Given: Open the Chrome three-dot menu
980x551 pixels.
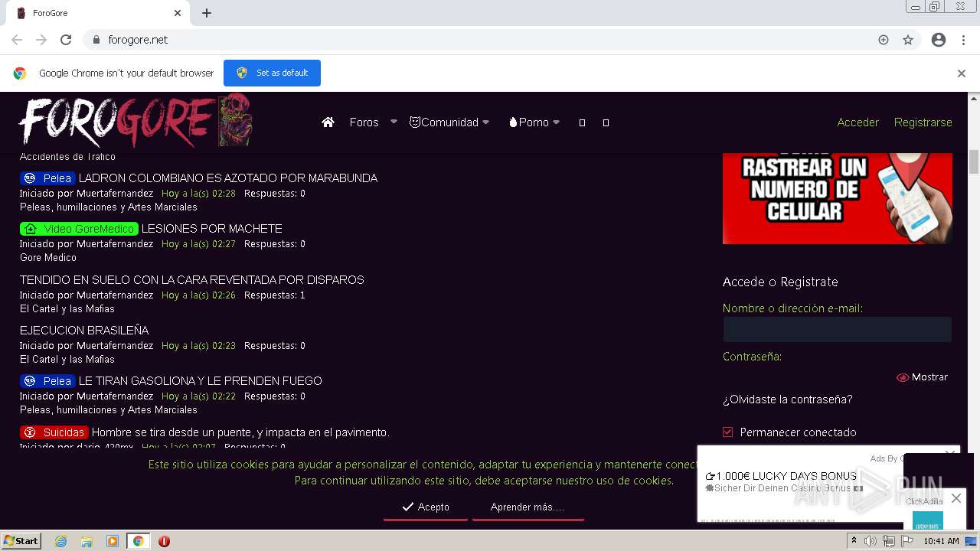Looking at the screenshot, I should (x=963, y=40).
